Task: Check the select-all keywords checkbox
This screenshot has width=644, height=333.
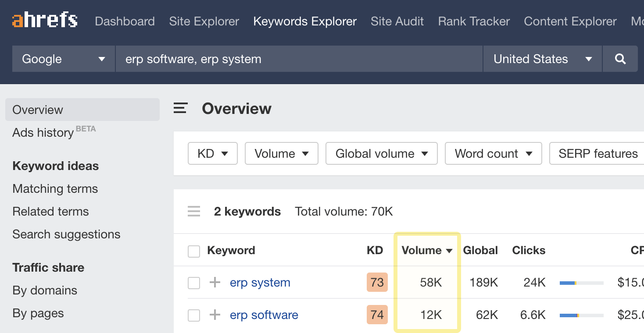Action: [194, 251]
